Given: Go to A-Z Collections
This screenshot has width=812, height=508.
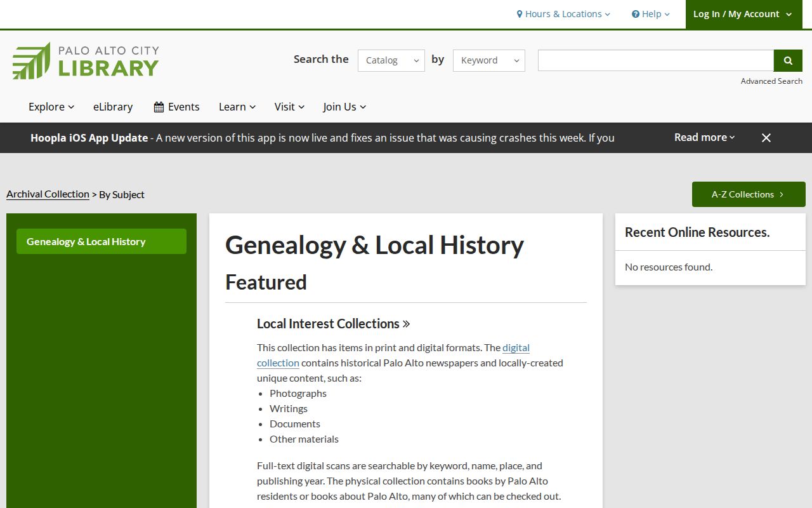Looking at the screenshot, I should [x=749, y=194].
